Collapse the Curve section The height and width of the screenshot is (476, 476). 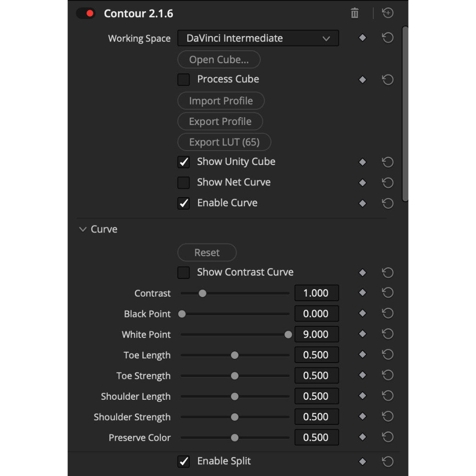83,229
